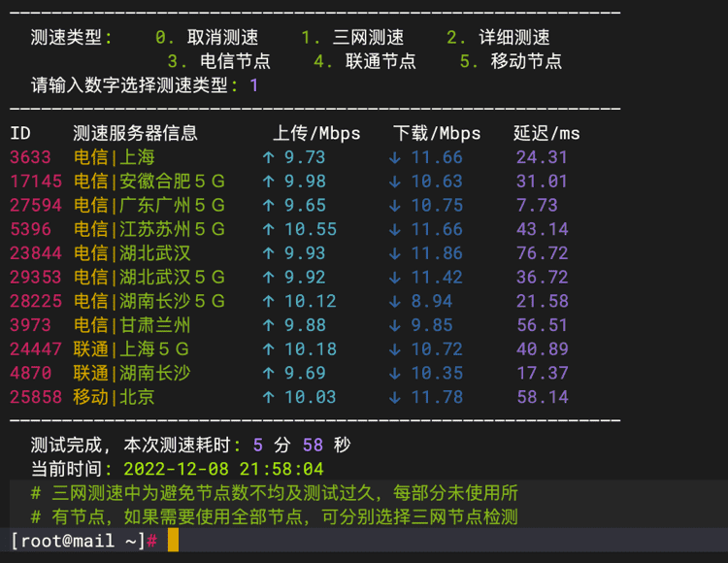Click the comment line starting 三网测速中

coord(275,493)
